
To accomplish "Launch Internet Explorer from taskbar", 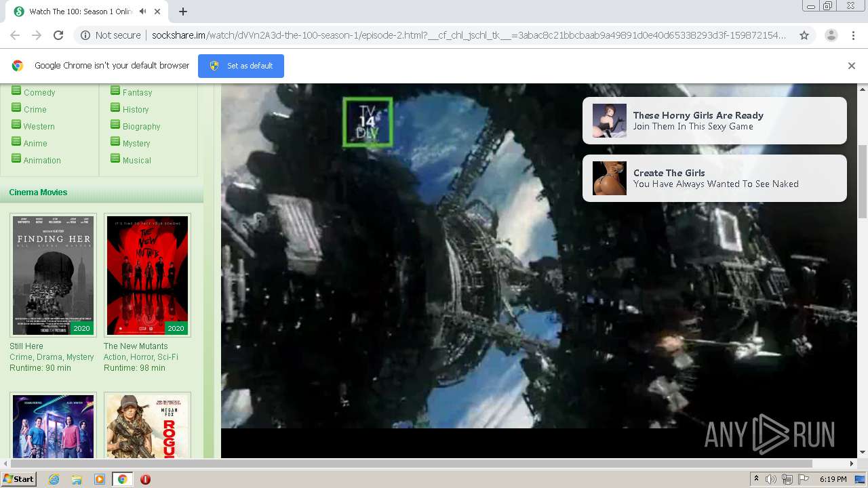I will [54, 479].
